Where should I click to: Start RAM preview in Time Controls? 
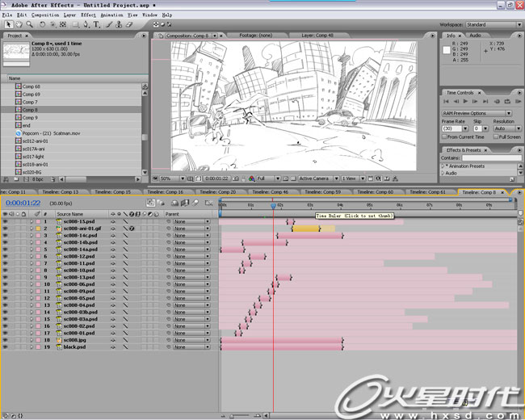pyautogui.click(x=518, y=101)
